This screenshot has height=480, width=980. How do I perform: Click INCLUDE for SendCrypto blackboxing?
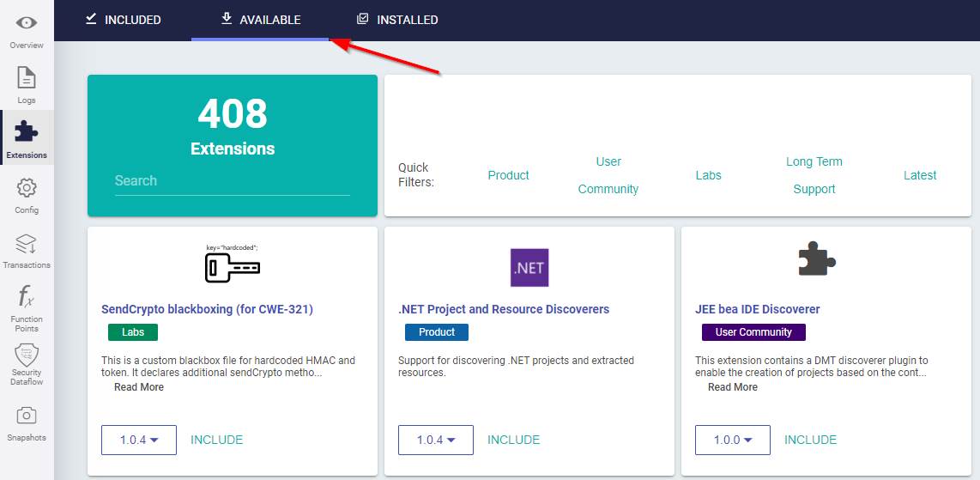[x=216, y=440]
